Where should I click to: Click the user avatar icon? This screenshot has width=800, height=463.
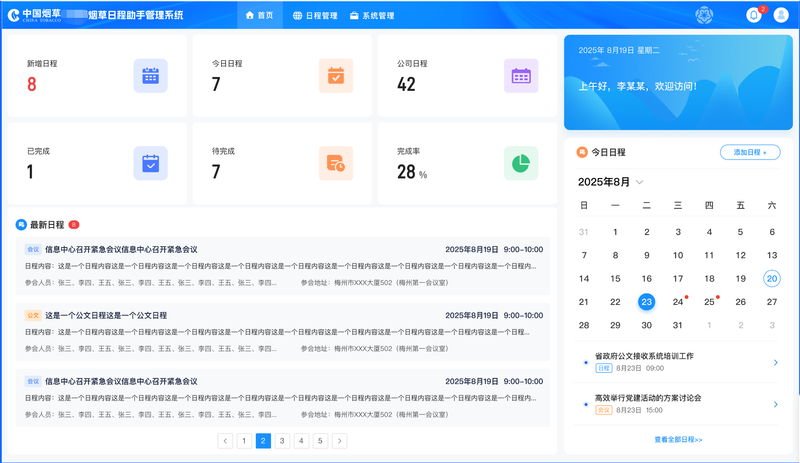click(x=781, y=15)
